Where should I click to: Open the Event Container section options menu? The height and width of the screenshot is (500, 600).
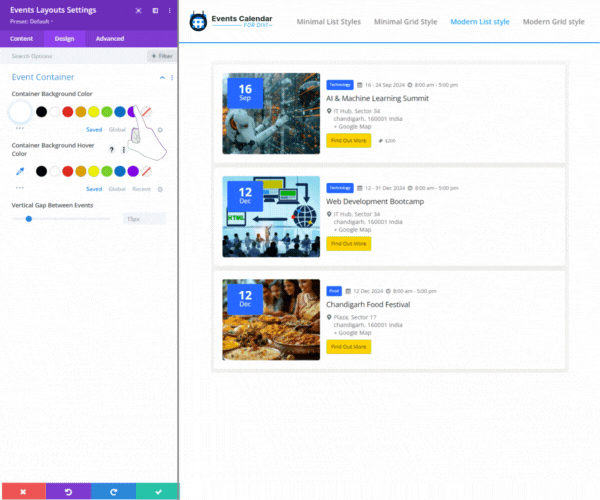pyautogui.click(x=172, y=77)
